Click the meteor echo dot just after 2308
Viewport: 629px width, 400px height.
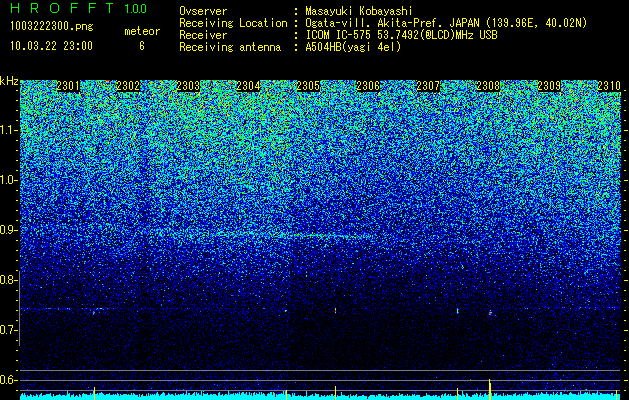click(x=490, y=312)
